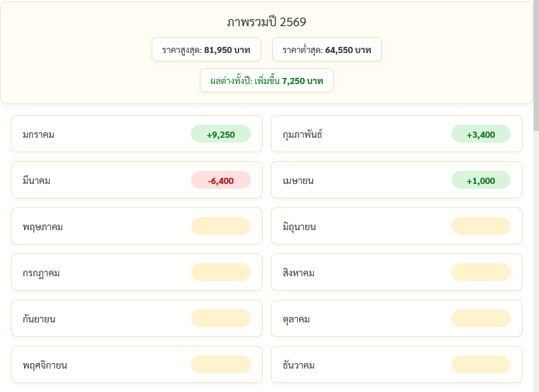The width and height of the screenshot is (539, 392).
Task: Open the ธันวาคม month label
Action: pyautogui.click(x=298, y=365)
